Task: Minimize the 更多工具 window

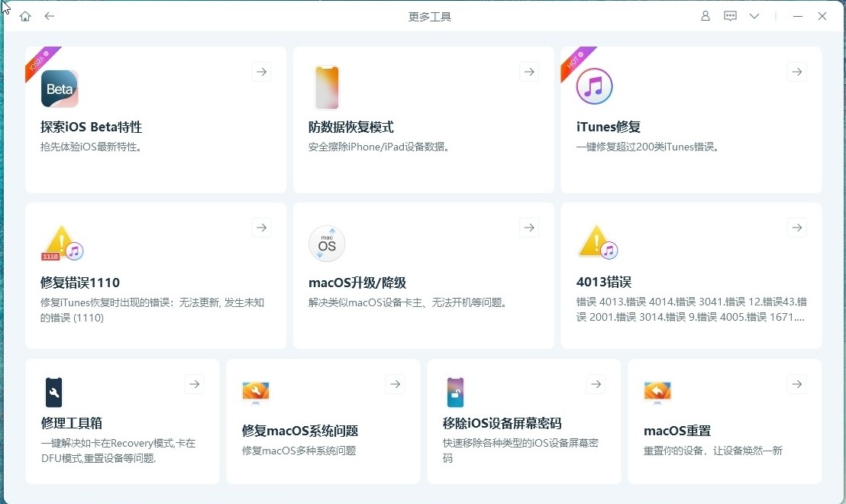Action: pyautogui.click(x=797, y=16)
